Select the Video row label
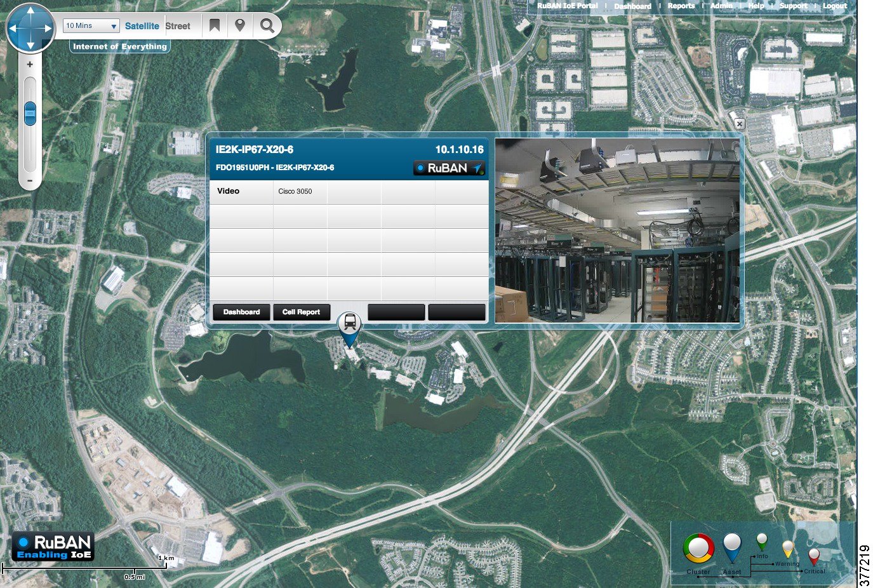Viewport: 873px width, 588px height. click(x=229, y=191)
